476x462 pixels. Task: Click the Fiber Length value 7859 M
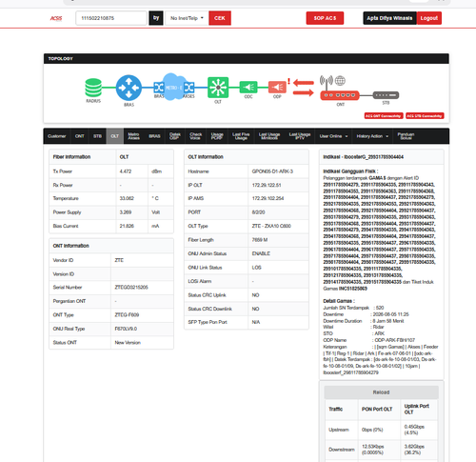(260, 240)
